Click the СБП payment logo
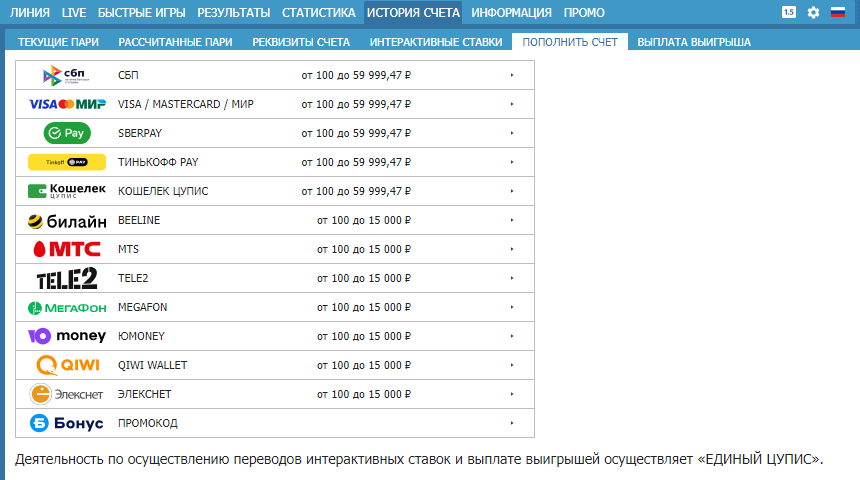The height and width of the screenshot is (480, 860). click(66, 75)
